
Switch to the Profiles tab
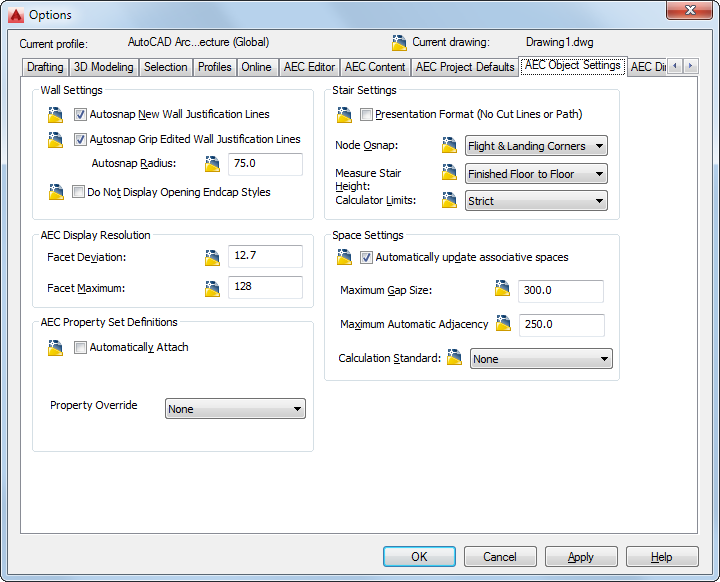point(214,67)
